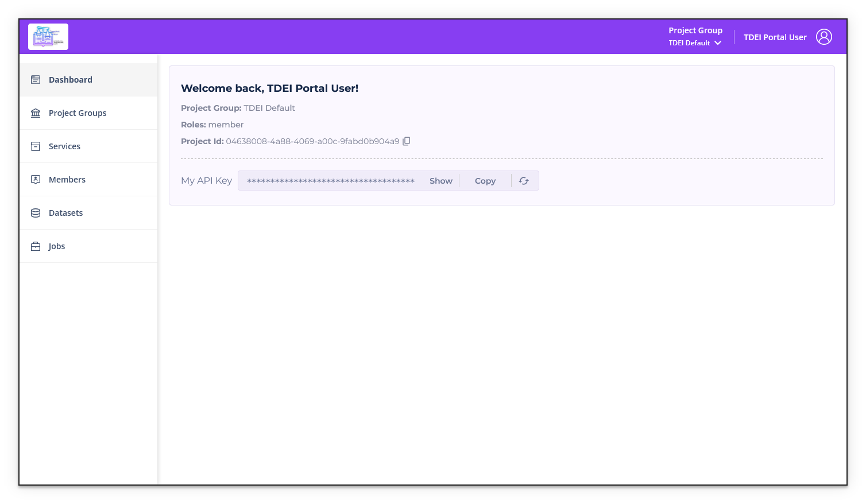Select the Dashboard sidebar icon

(35, 79)
